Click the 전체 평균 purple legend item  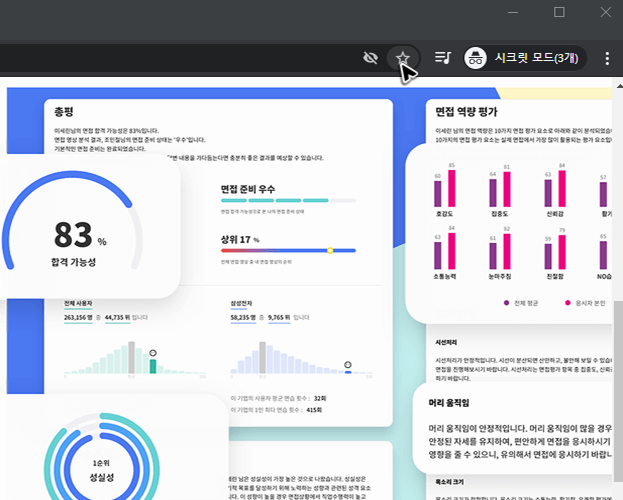click(521, 303)
